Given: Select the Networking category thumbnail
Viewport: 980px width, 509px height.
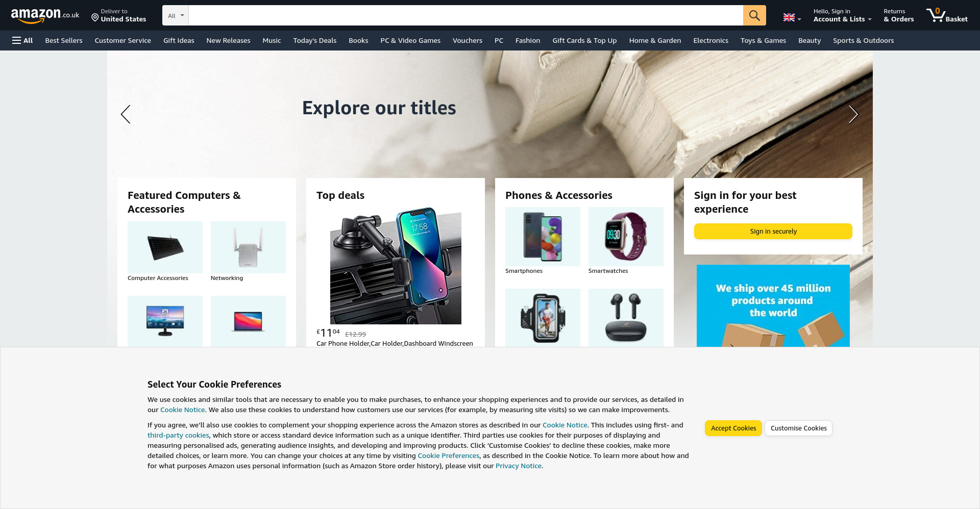Looking at the screenshot, I should coord(248,247).
